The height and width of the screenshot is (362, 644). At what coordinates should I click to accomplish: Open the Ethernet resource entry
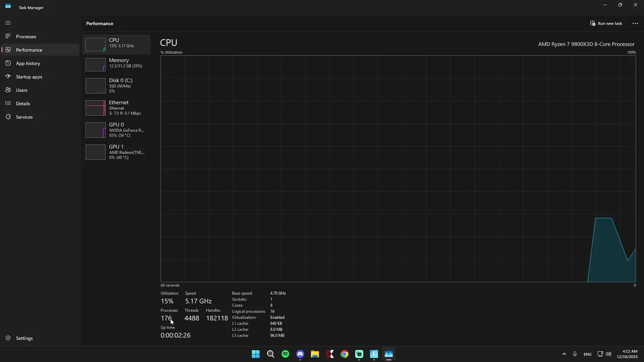[x=117, y=108]
